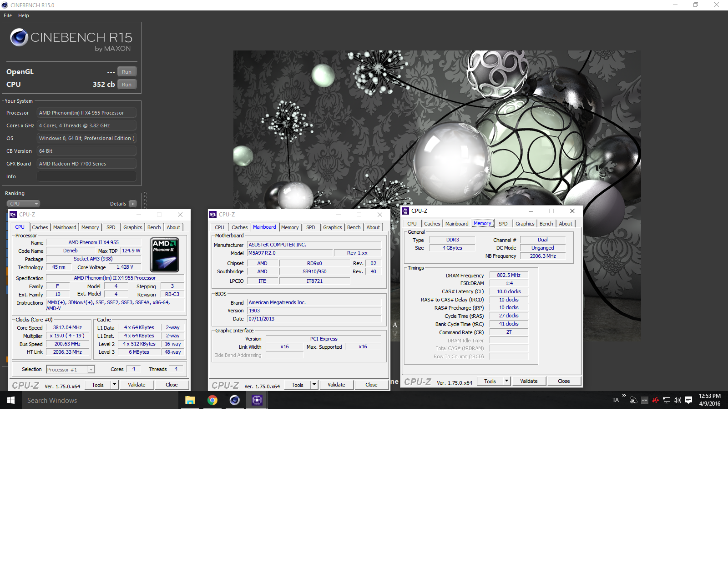Switch to Memory tab in CPU window
The width and height of the screenshot is (728, 582).
90,227
